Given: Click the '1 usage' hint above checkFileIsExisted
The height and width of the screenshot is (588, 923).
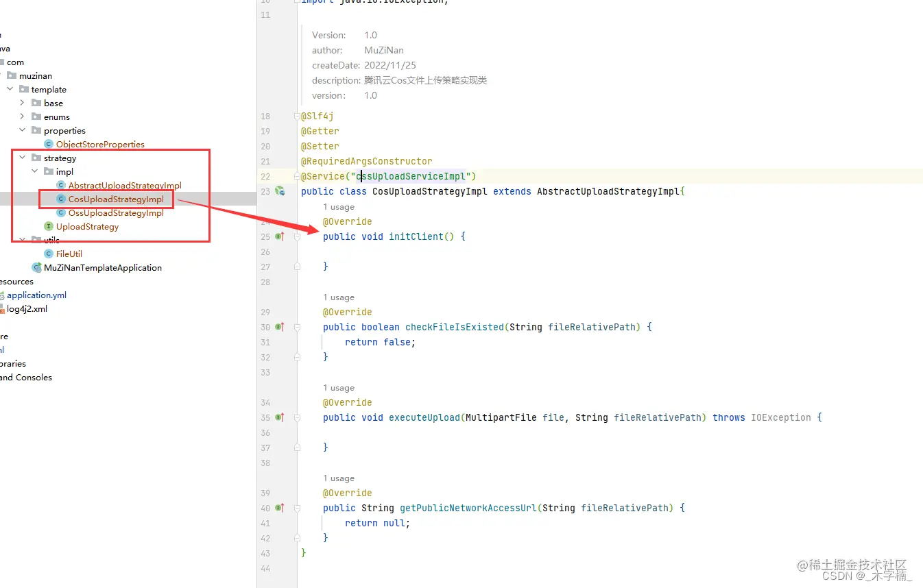Looking at the screenshot, I should [x=339, y=297].
